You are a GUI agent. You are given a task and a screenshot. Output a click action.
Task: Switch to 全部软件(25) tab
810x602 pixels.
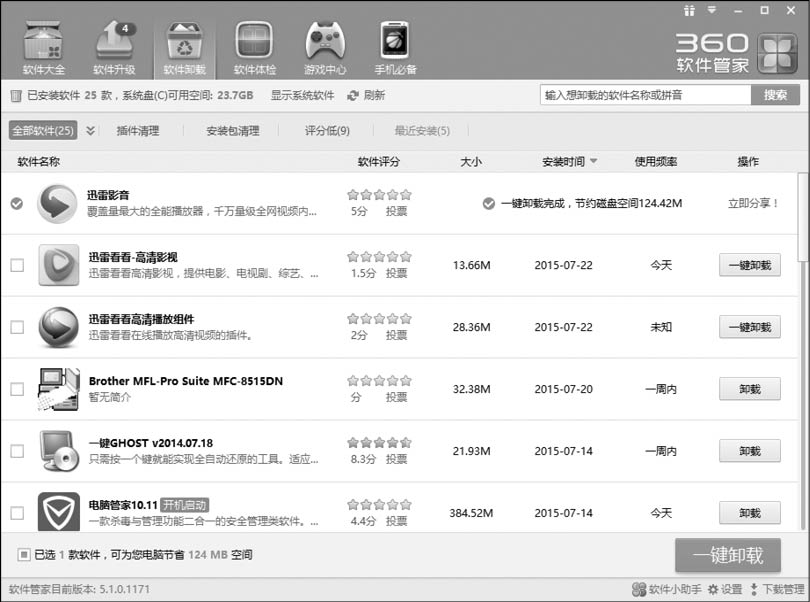point(43,130)
